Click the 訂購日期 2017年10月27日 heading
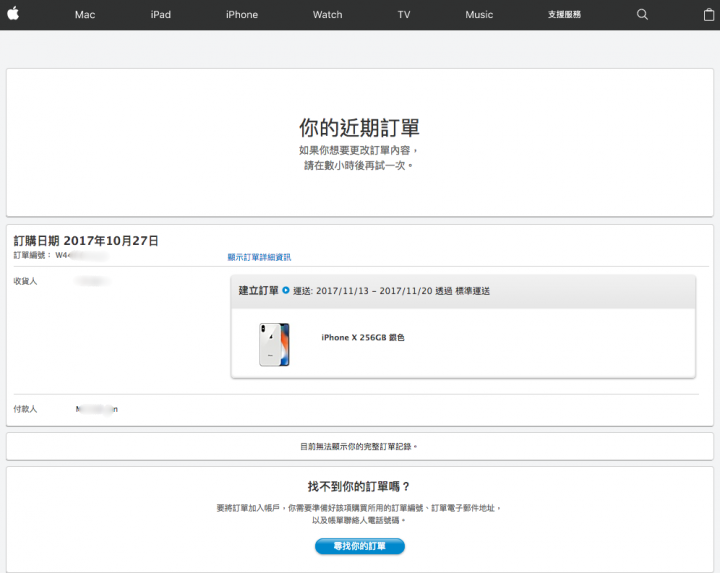 tap(86, 241)
